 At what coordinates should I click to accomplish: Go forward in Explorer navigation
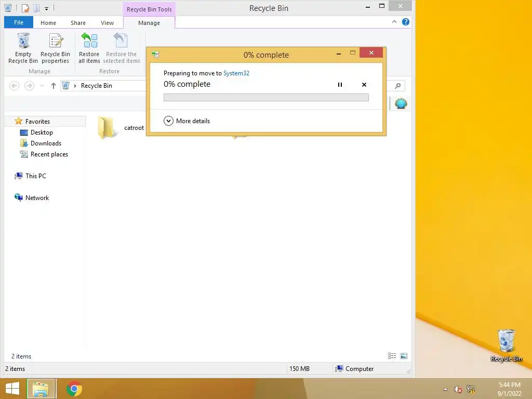pyautogui.click(x=30, y=86)
